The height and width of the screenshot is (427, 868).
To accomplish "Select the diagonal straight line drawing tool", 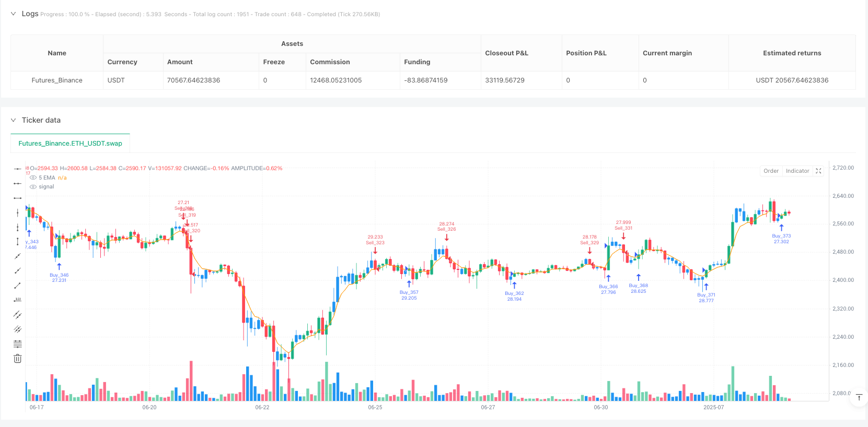I will coord(18,256).
